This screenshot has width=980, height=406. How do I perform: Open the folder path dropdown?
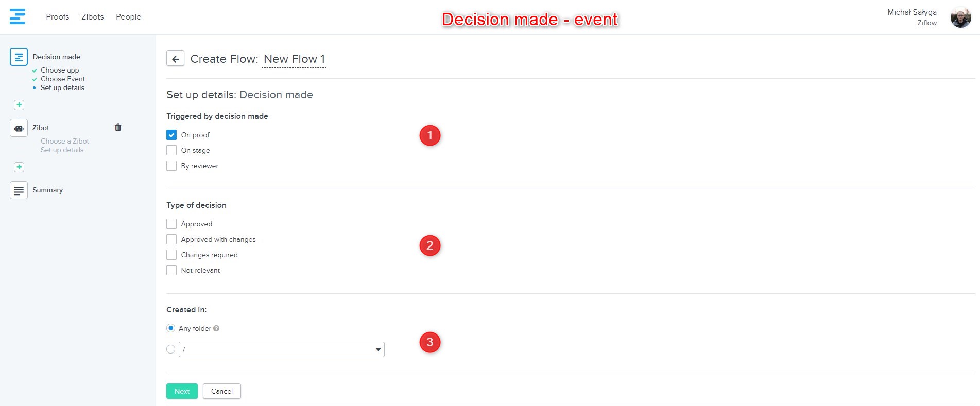pos(281,349)
